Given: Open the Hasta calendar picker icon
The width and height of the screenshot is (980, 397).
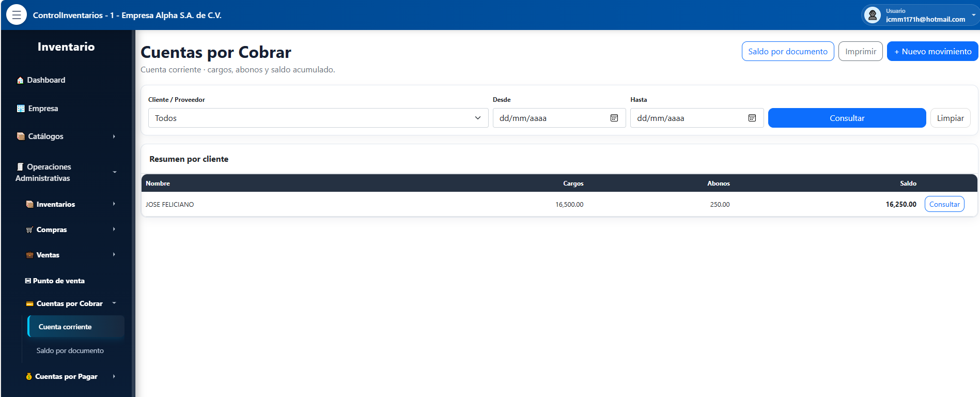Looking at the screenshot, I should tap(752, 118).
